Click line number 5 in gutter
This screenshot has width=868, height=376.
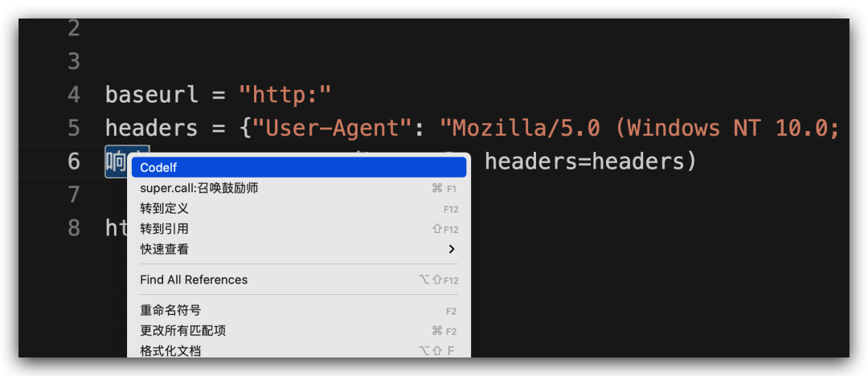74,128
